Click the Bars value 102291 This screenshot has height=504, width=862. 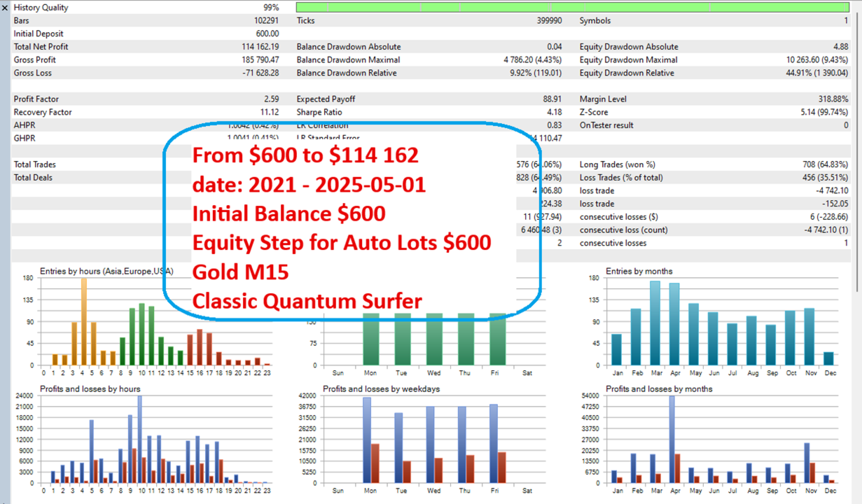(x=266, y=21)
